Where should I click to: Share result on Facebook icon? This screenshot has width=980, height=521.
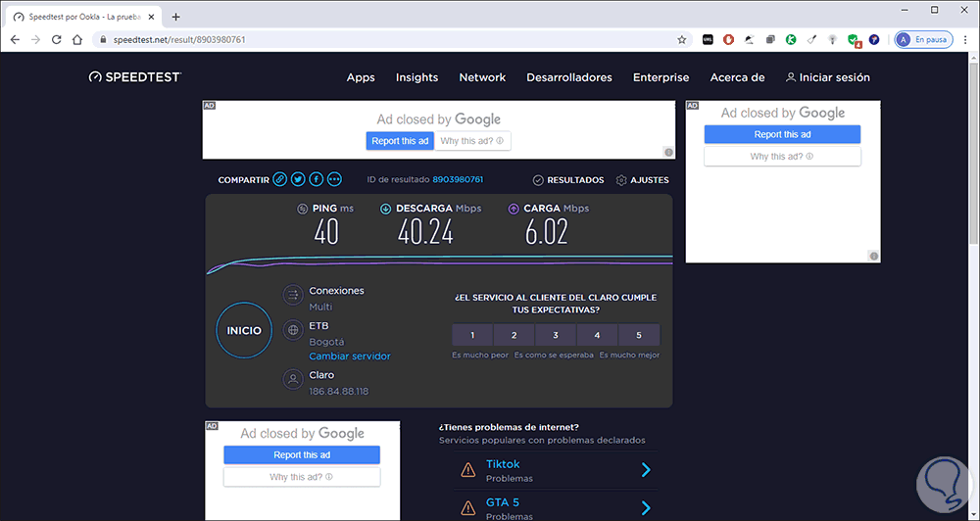(317, 180)
